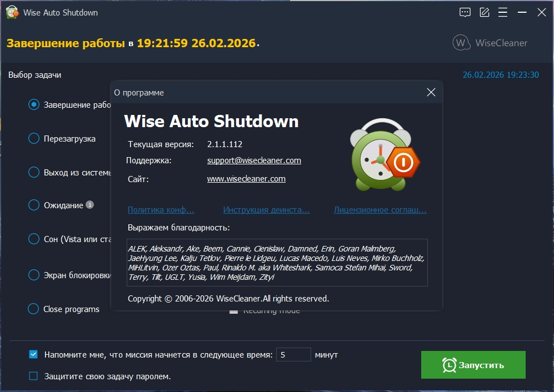Select the Выход из системы radio option
The image size is (554, 392).
tap(33, 172)
